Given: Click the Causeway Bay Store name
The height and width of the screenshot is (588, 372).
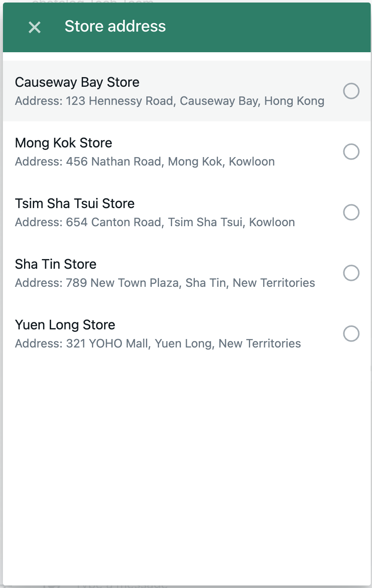Looking at the screenshot, I should tap(77, 82).
